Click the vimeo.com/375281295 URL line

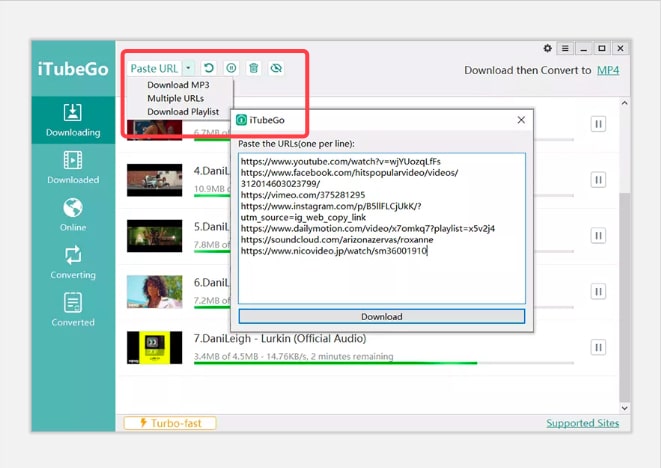[x=303, y=195]
